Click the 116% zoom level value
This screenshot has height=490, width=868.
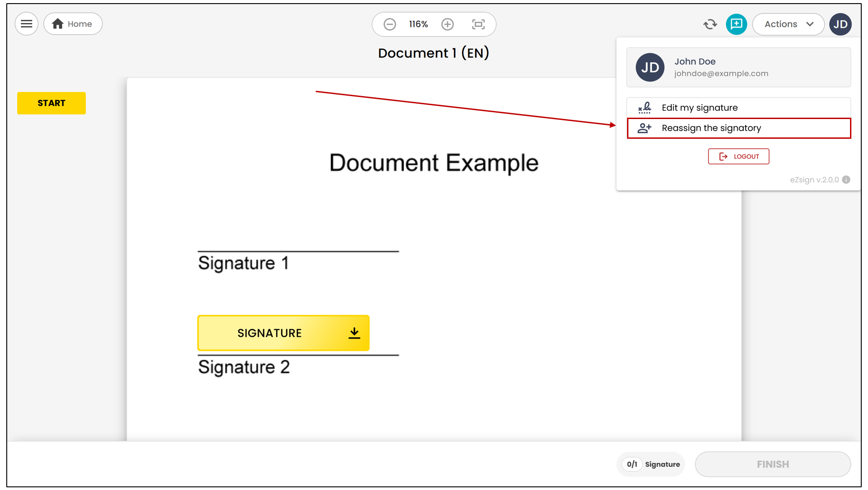pyautogui.click(x=418, y=24)
